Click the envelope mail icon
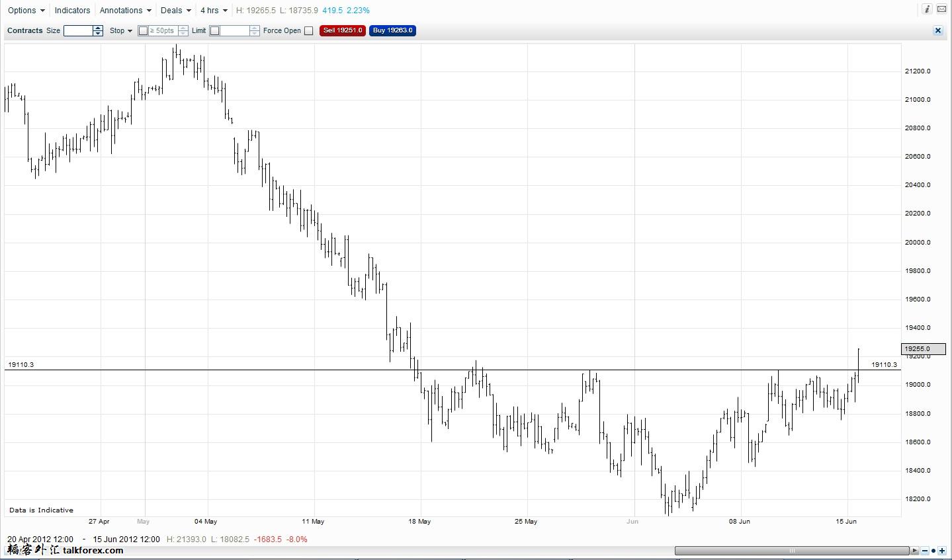The image size is (952, 560). pyautogui.click(x=941, y=9)
